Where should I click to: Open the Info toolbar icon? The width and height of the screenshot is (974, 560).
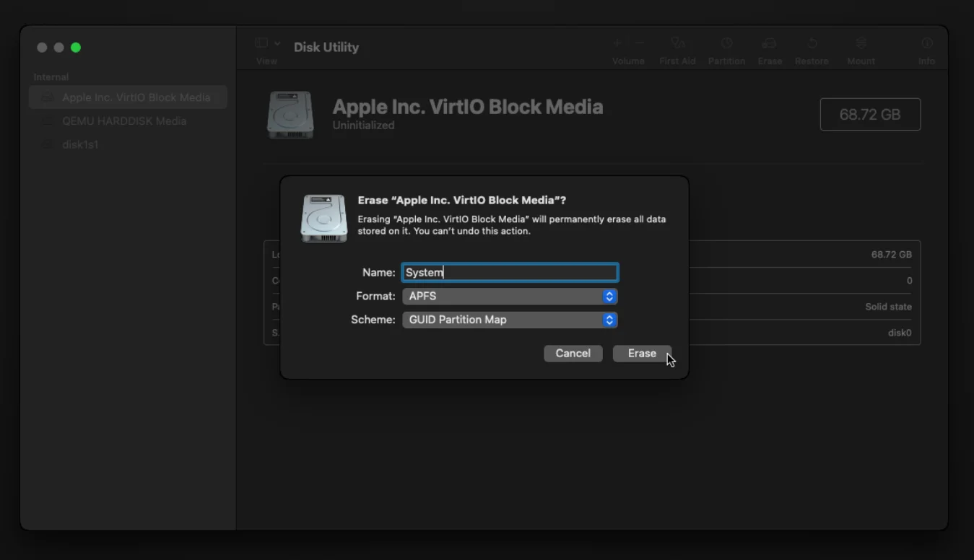point(926,43)
